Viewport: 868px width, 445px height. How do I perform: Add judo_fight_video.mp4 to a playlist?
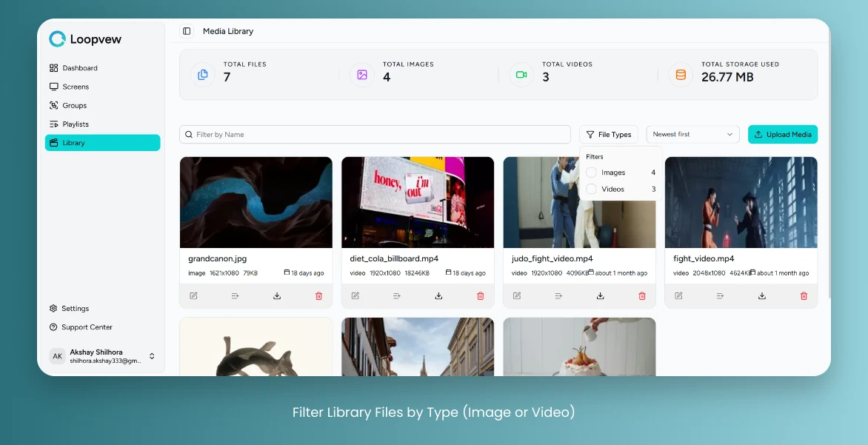[558, 295]
